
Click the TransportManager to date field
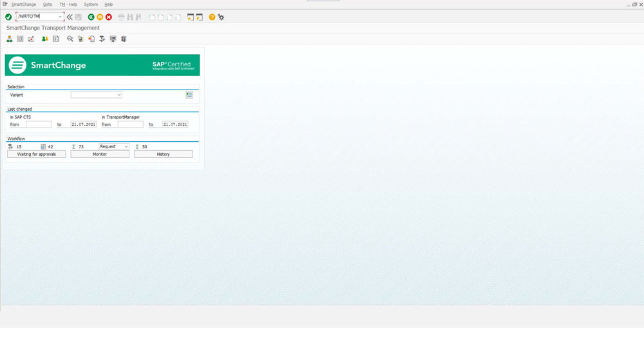pyautogui.click(x=175, y=124)
